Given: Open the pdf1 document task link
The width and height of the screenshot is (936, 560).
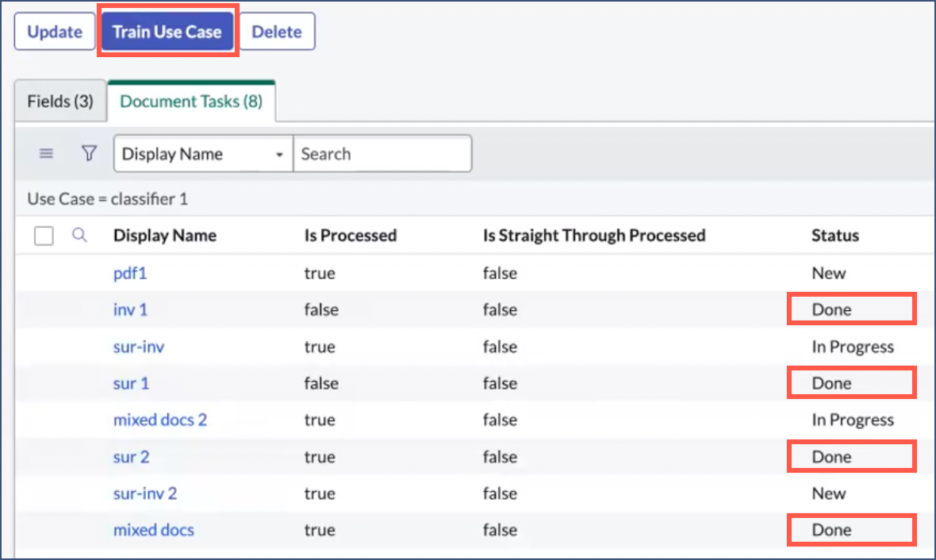Looking at the screenshot, I should point(130,274).
